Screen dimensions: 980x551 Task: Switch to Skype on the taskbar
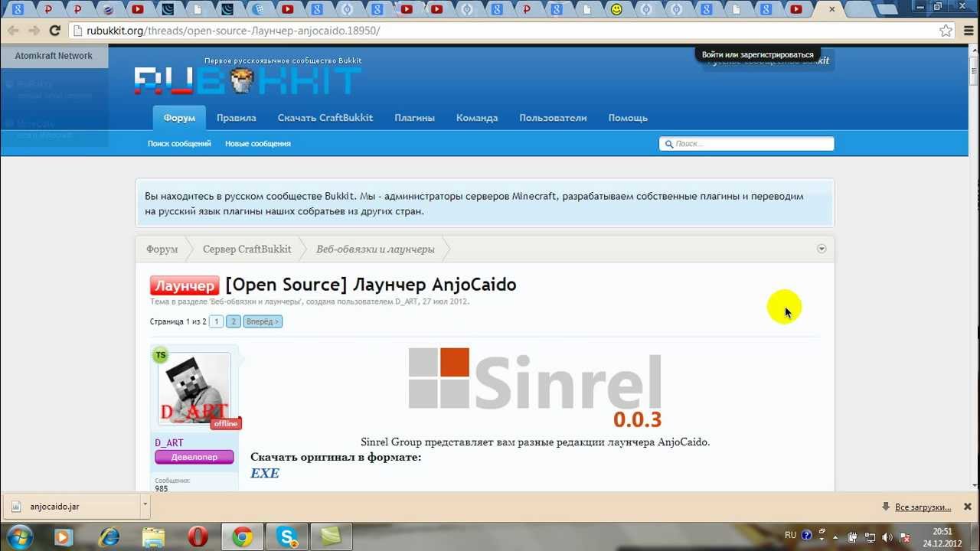click(x=287, y=537)
